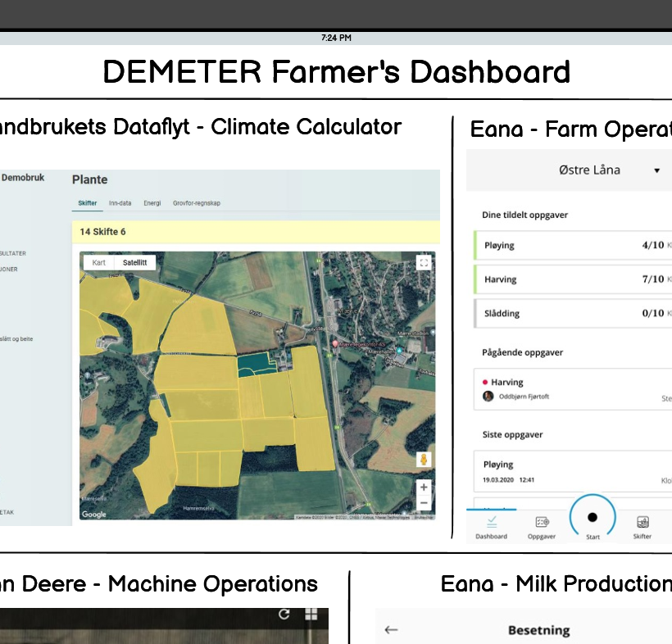Click 'Dine tildelt oppgaver' heading

point(524,215)
